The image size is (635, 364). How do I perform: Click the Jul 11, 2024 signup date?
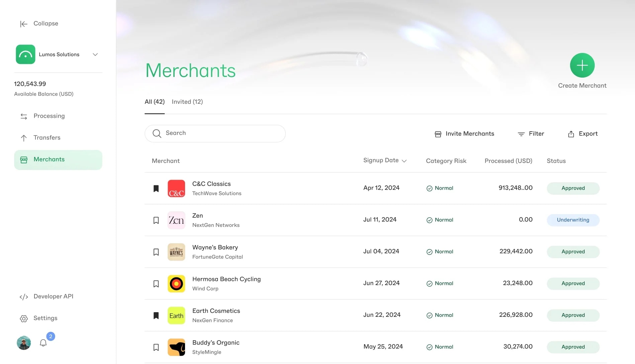click(380, 220)
